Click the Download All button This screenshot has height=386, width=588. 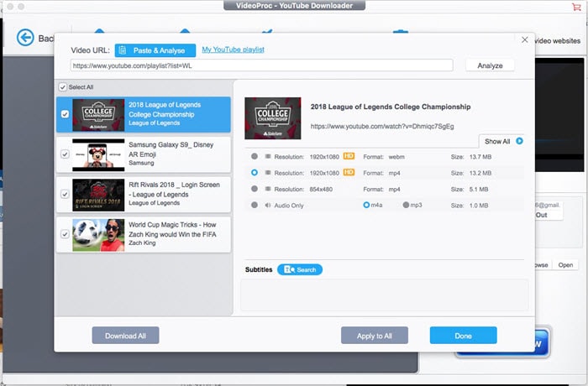point(125,336)
